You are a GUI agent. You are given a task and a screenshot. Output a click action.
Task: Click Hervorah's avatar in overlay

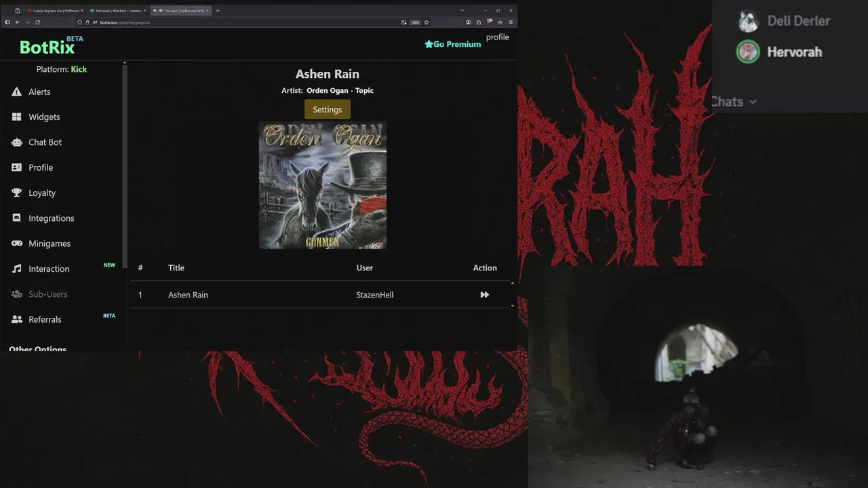tap(748, 52)
